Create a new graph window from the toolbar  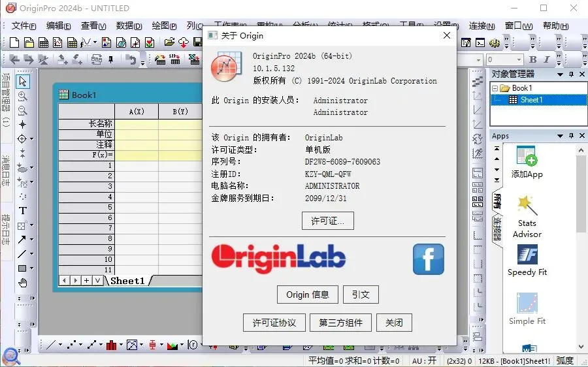click(x=57, y=42)
